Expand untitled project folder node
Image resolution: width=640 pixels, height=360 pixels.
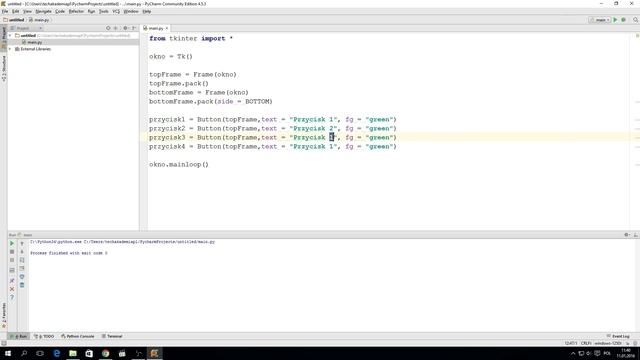pos(10,36)
